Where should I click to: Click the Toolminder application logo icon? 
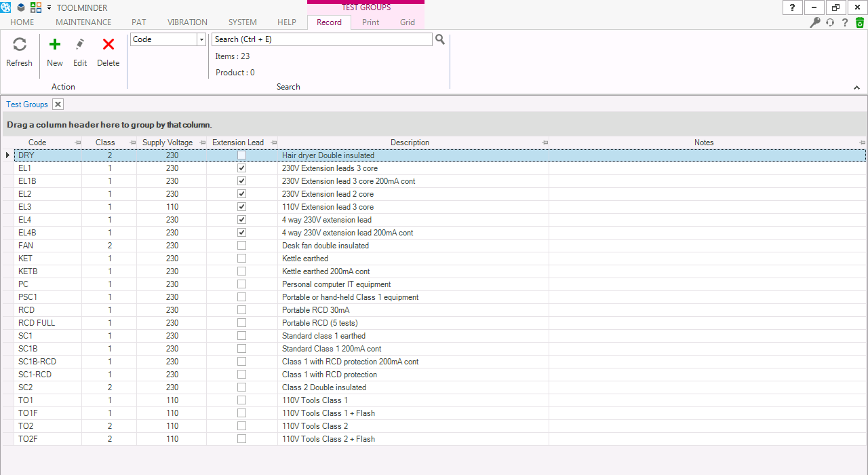click(6, 7)
